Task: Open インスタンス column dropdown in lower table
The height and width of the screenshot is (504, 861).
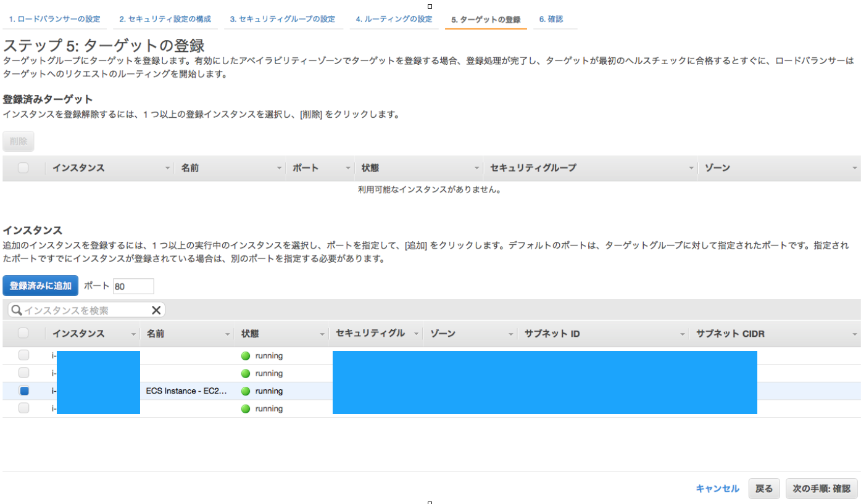Action: coord(133,334)
